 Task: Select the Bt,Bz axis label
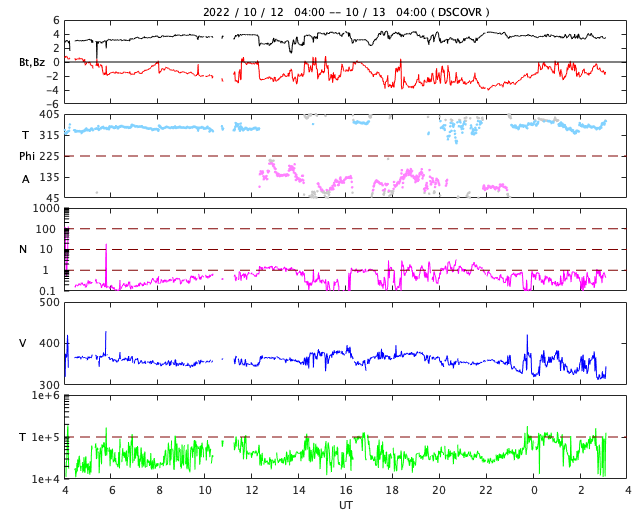(x=32, y=62)
